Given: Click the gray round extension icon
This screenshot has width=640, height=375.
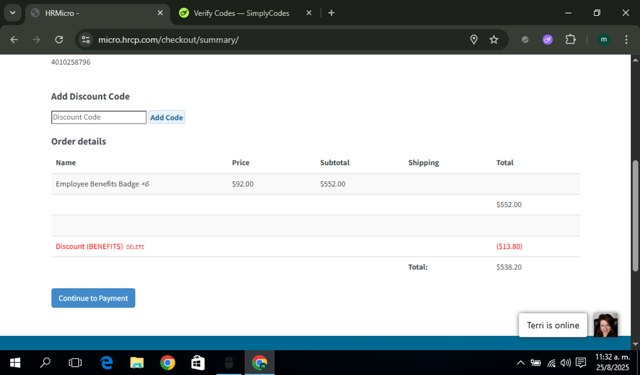Looking at the screenshot, I should pyautogui.click(x=525, y=40).
